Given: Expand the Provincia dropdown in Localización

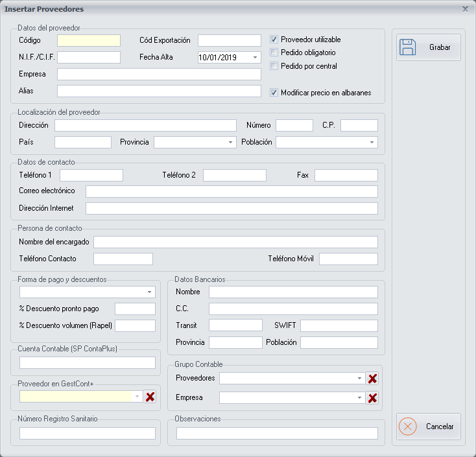Looking at the screenshot, I should tap(230, 142).
